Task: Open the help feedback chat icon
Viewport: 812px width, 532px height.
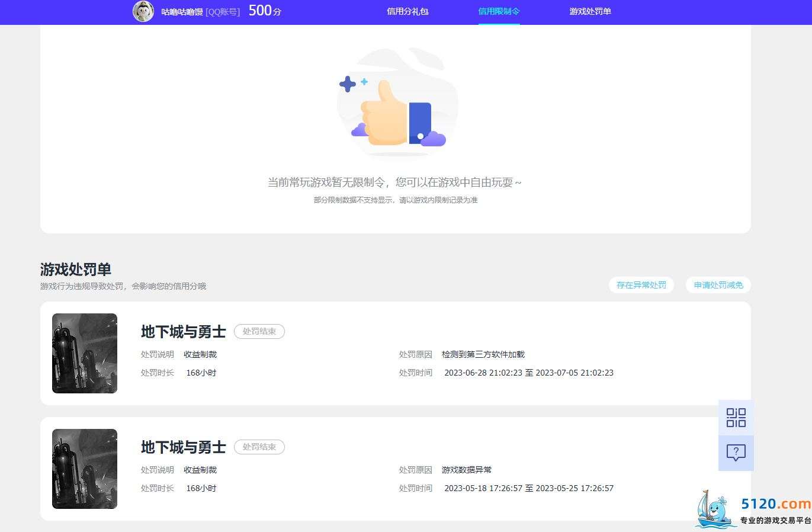Action: pos(736,453)
